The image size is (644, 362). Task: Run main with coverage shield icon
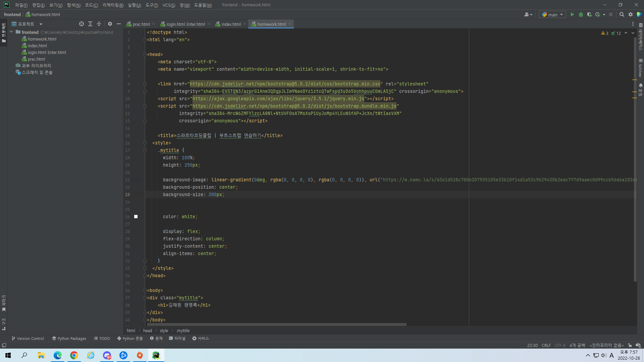point(589,14)
